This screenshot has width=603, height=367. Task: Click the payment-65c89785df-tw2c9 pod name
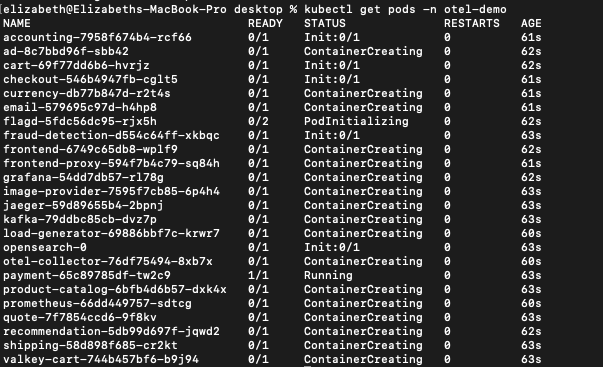tap(87, 275)
